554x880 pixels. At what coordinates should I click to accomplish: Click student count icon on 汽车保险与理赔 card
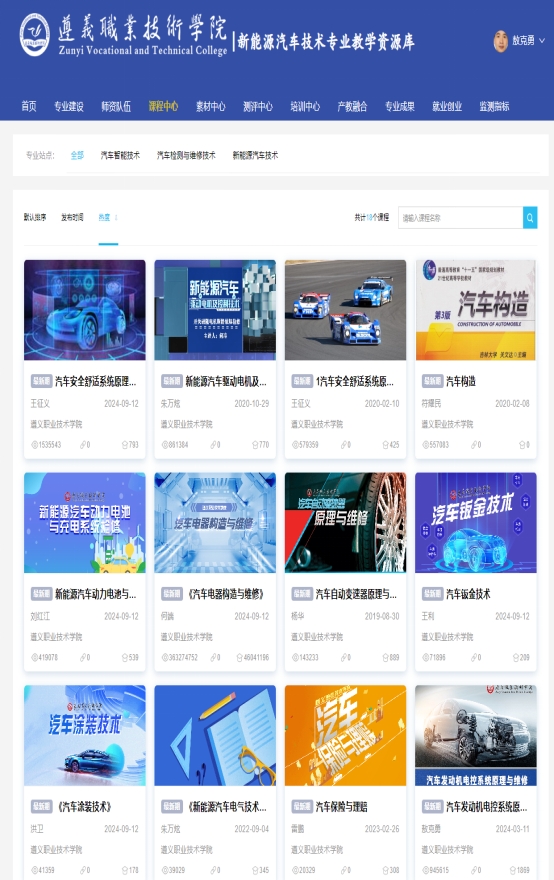(386, 870)
